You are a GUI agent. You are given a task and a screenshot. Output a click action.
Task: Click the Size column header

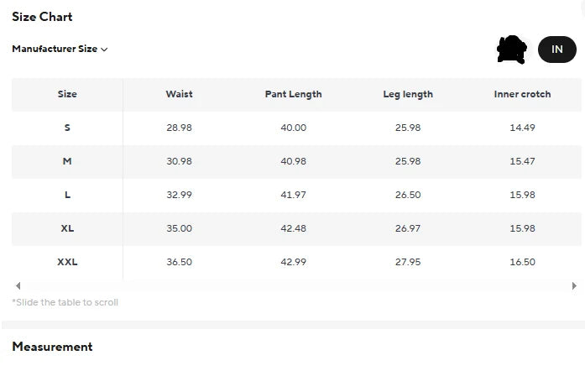pyautogui.click(x=67, y=94)
